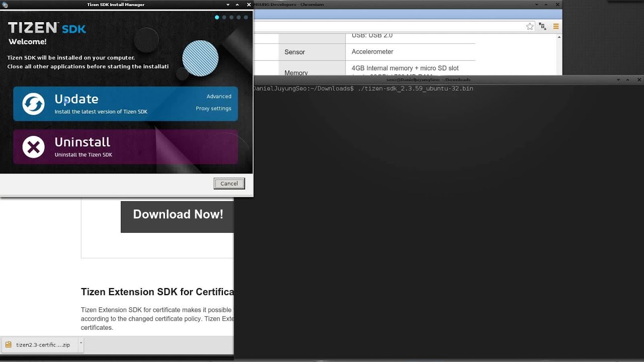Click the first highlighted step indicator dot

[217, 17]
